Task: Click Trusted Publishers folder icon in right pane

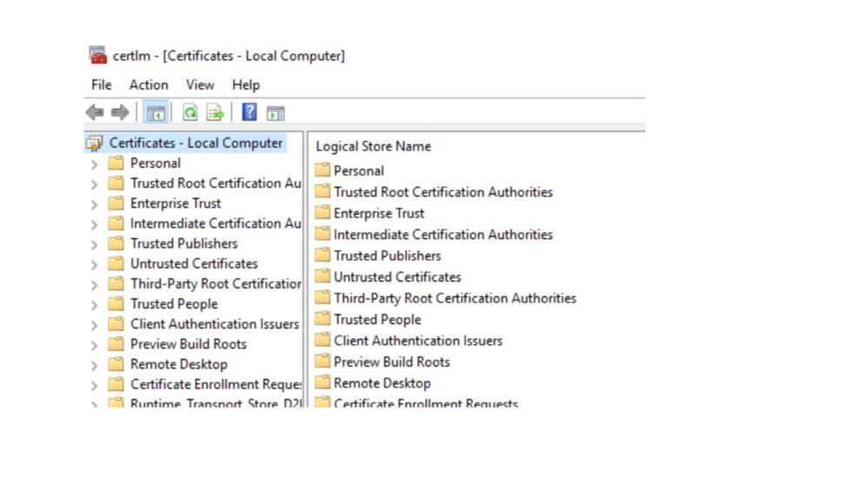Action: (322, 255)
